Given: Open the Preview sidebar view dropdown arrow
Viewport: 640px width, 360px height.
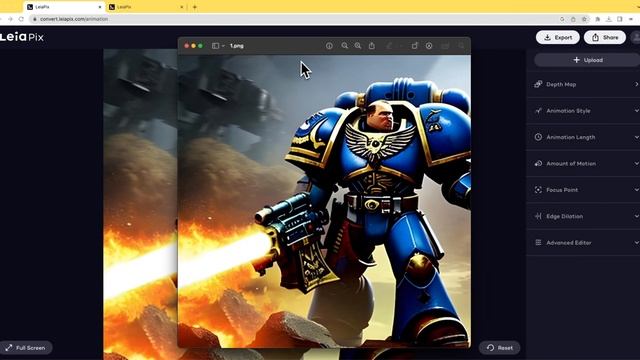Looking at the screenshot, I should (x=223, y=46).
